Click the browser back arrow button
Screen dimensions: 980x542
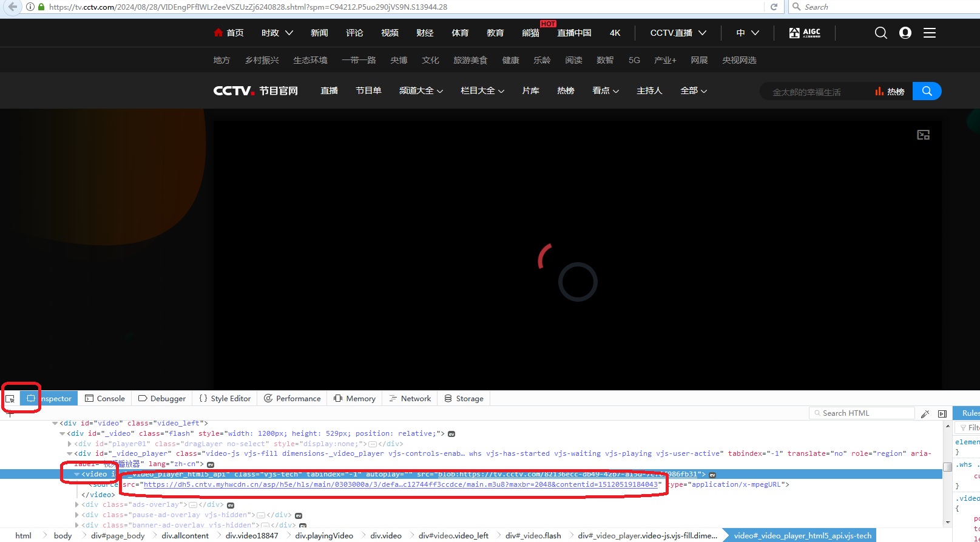(13, 7)
